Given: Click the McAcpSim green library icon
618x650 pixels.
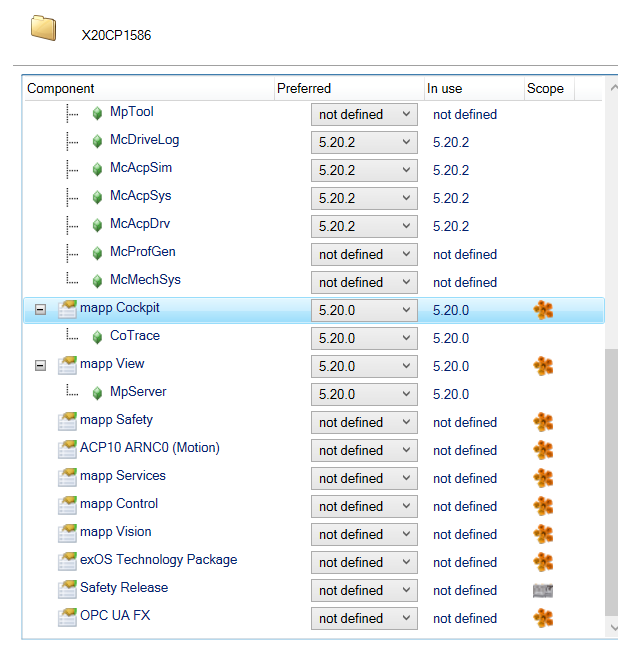Looking at the screenshot, I should pos(97,169).
